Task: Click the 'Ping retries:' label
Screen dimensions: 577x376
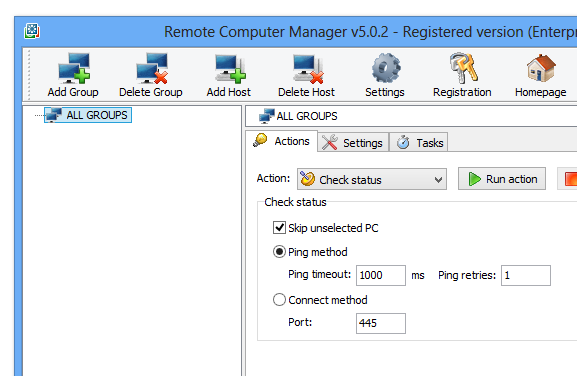Action: (x=467, y=275)
